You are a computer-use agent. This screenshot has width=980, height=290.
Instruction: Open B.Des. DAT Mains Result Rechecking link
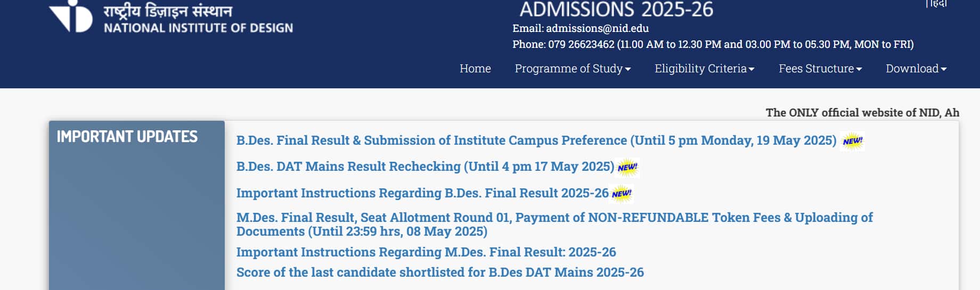[425, 167]
